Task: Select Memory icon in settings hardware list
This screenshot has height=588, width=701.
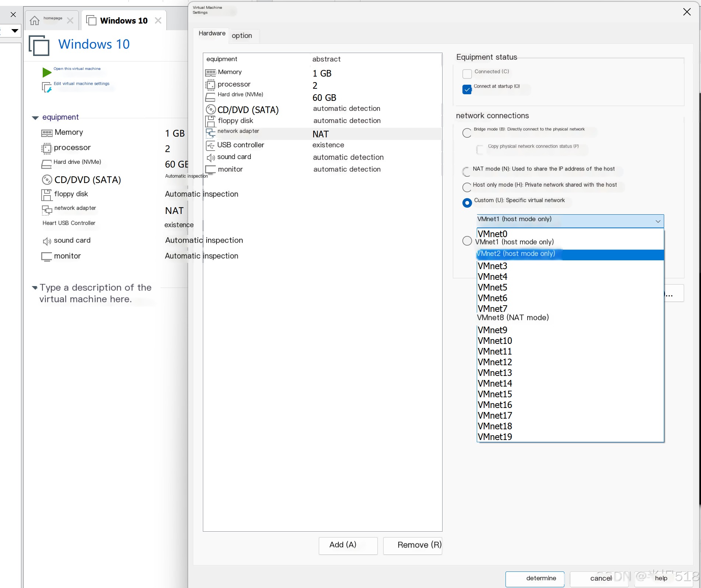Action: (211, 73)
